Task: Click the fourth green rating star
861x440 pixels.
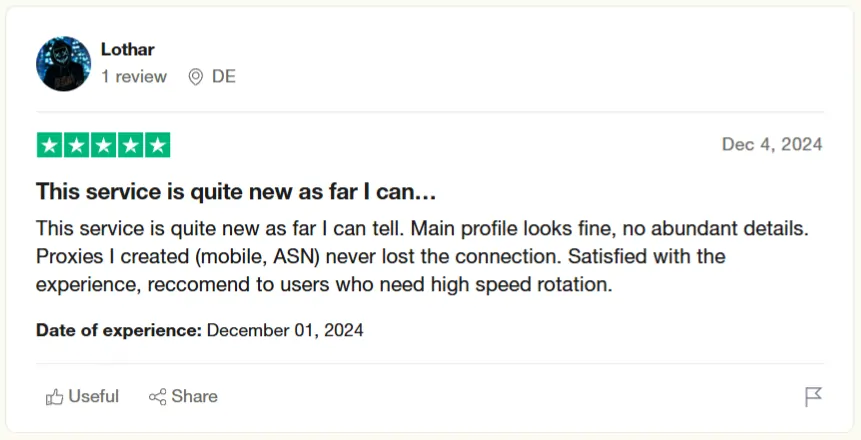Action: 130,145
